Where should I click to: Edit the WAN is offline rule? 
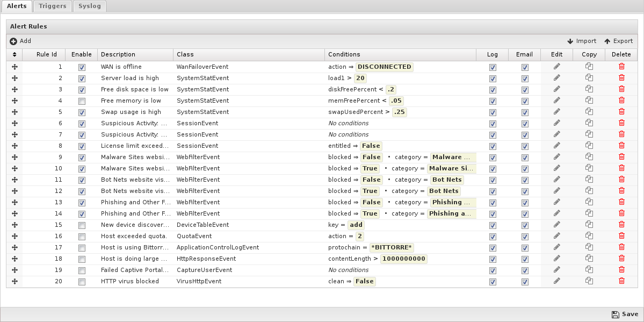(x=556, y=67)
